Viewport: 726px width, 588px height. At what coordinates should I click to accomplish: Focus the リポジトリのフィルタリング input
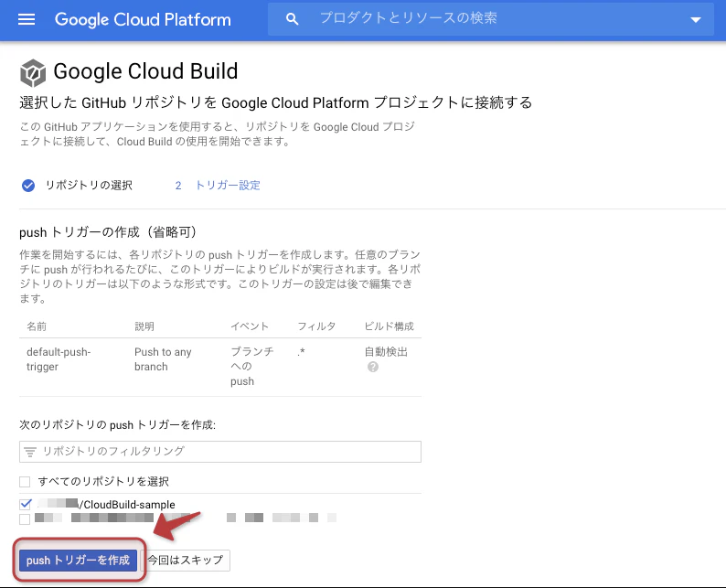coord(220,452)
